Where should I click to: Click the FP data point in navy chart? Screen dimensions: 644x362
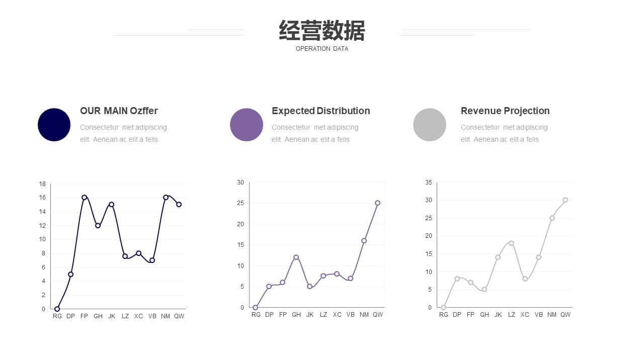(x=84, y=198)
